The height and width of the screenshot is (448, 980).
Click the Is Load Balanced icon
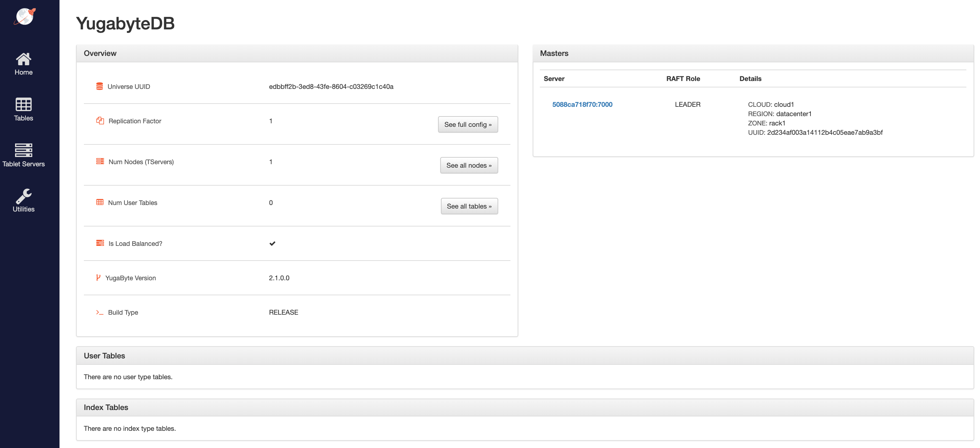click(100, 243)
